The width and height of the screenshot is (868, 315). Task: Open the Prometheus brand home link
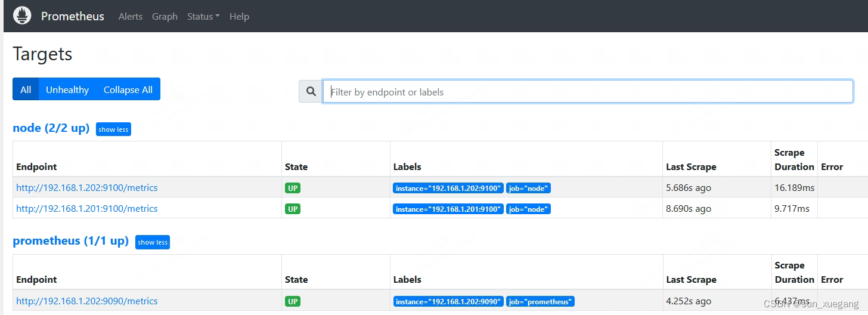73,16
